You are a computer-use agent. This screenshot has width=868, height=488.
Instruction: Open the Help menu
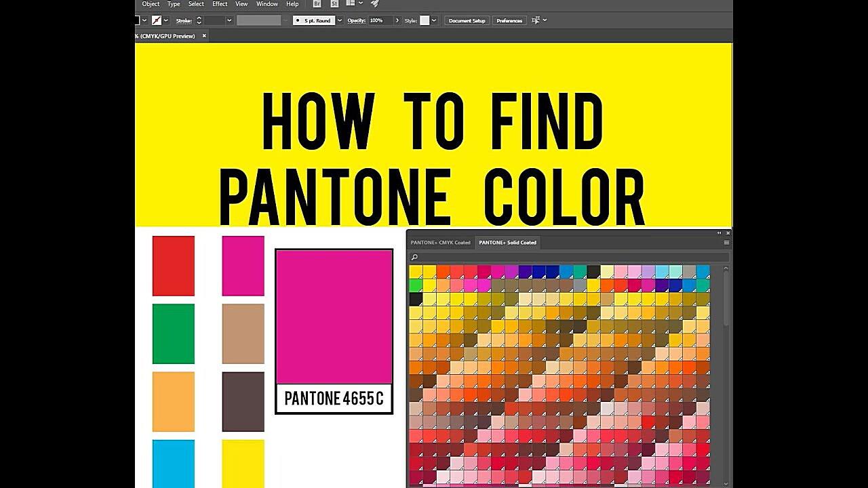[292, 4]
